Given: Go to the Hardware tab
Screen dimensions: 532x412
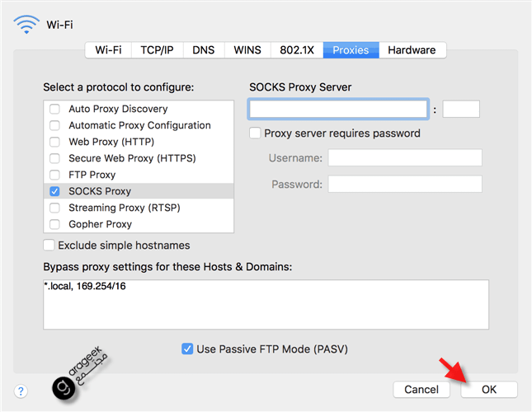Looking at the screenshot, I should [x=412, y=50].
